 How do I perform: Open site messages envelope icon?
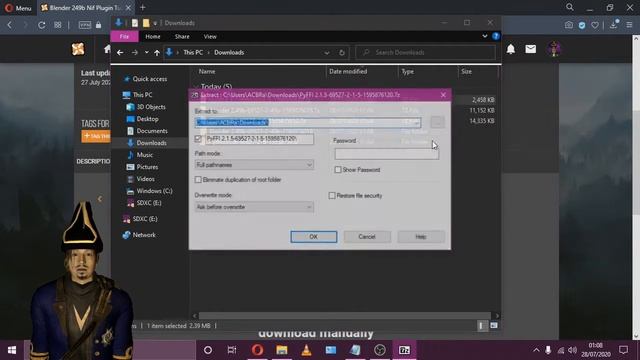click(531, 49)
